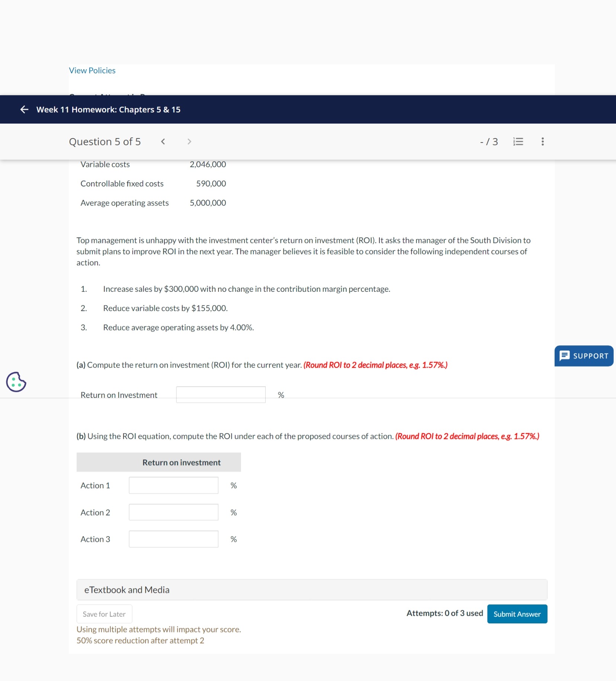Click the Question 5 of 5 label
The image size is (616, 681).
[105, 141]
